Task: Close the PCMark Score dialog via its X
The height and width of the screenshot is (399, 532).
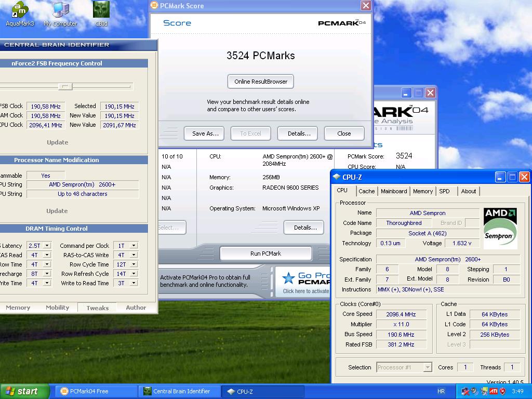Action: 366,5
